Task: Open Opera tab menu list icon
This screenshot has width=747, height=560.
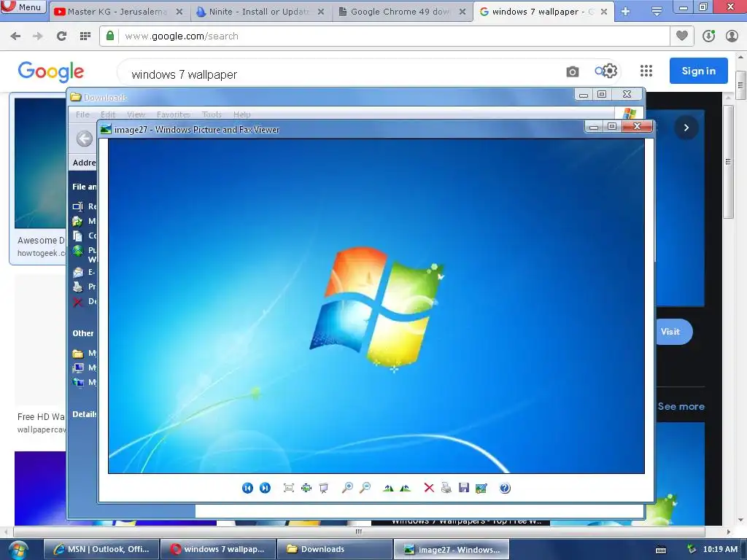Action: click(x=657, y=12)
